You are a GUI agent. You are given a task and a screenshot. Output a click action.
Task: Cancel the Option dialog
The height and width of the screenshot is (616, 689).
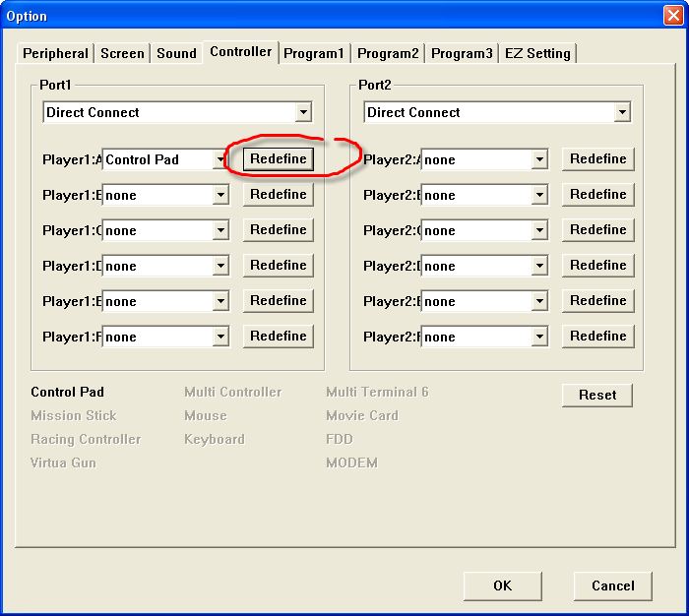point(612,585)
